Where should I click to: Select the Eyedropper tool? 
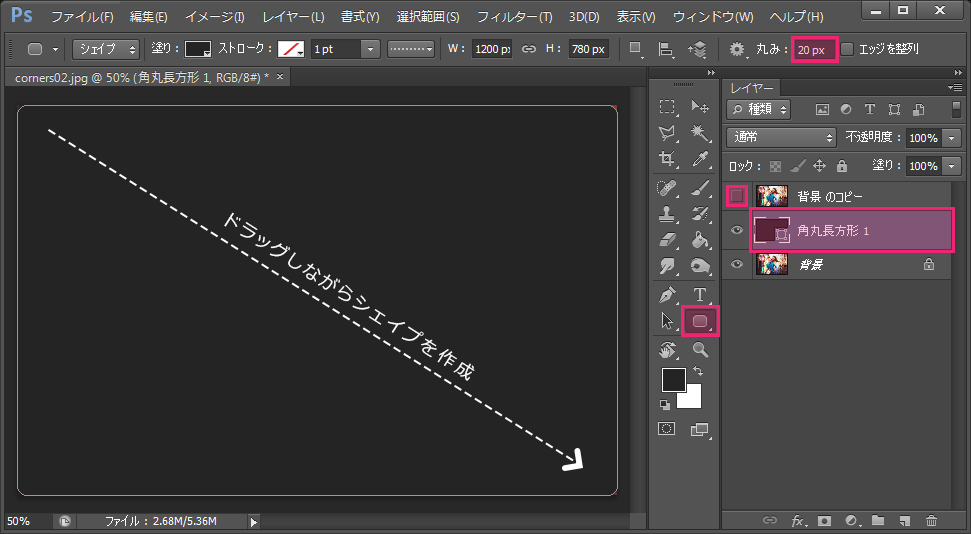pos(700,159)
